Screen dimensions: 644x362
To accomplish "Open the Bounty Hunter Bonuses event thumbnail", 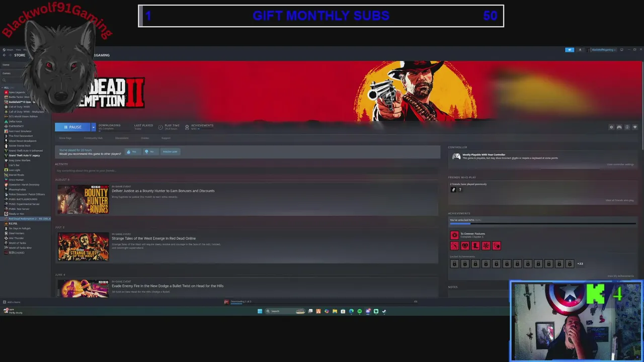I will 83,199.
